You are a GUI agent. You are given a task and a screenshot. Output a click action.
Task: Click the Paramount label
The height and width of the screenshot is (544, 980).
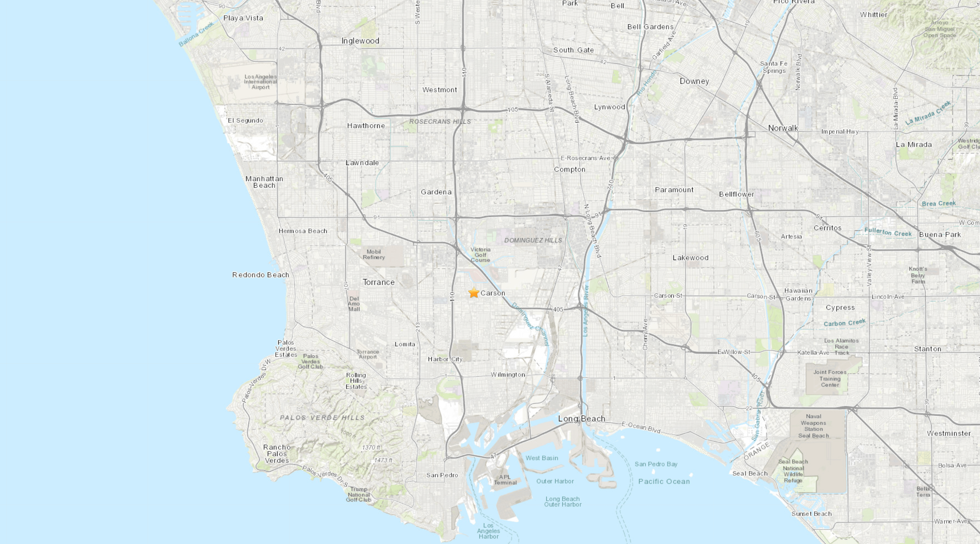pos(674,190)
